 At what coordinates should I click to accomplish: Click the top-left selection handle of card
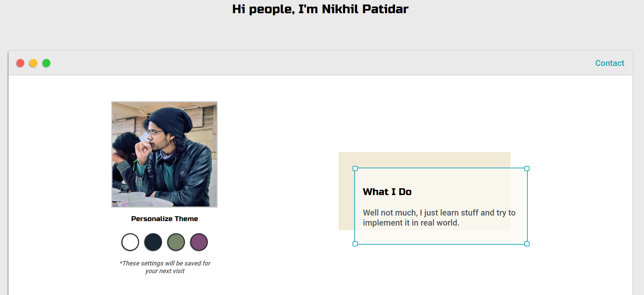point(355,169)
